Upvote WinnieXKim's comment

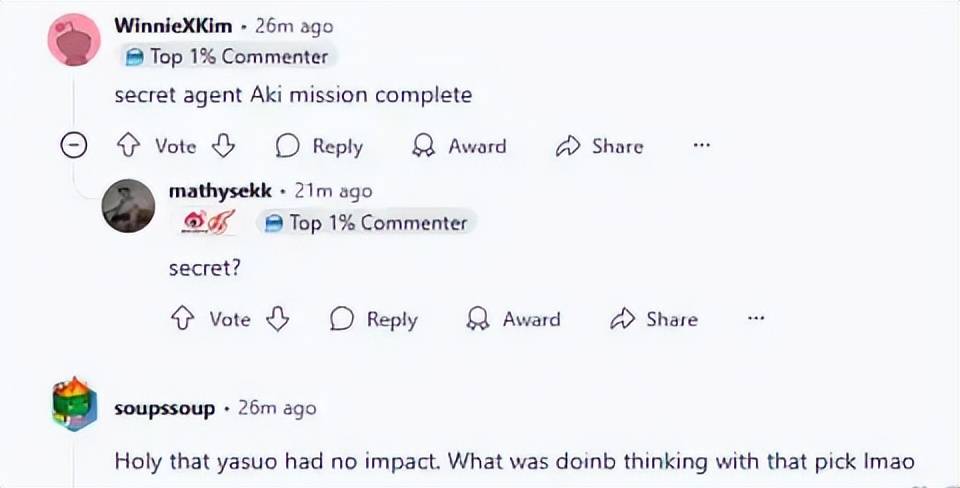pyautogui.click(x=127, y=146)
